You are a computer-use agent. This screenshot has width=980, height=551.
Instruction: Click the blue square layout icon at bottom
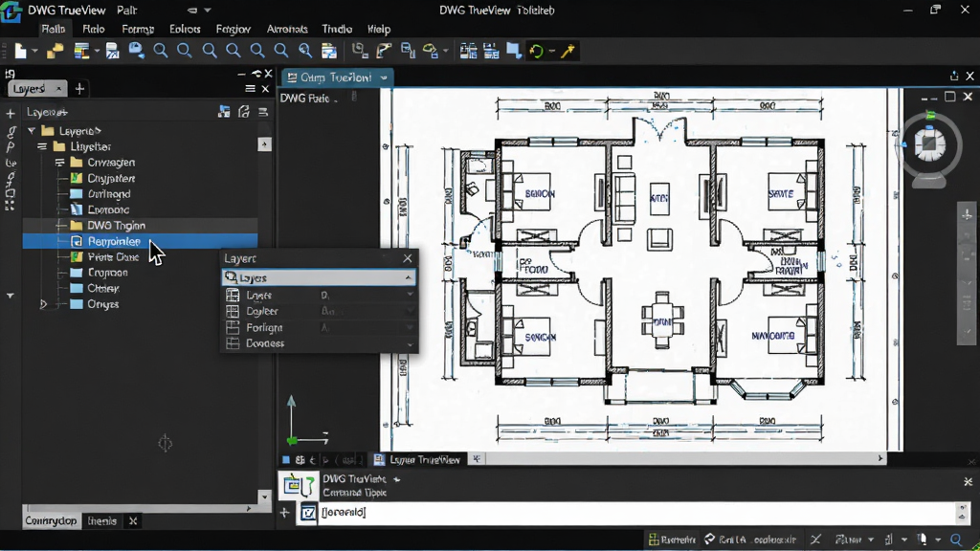click(285, 460)
